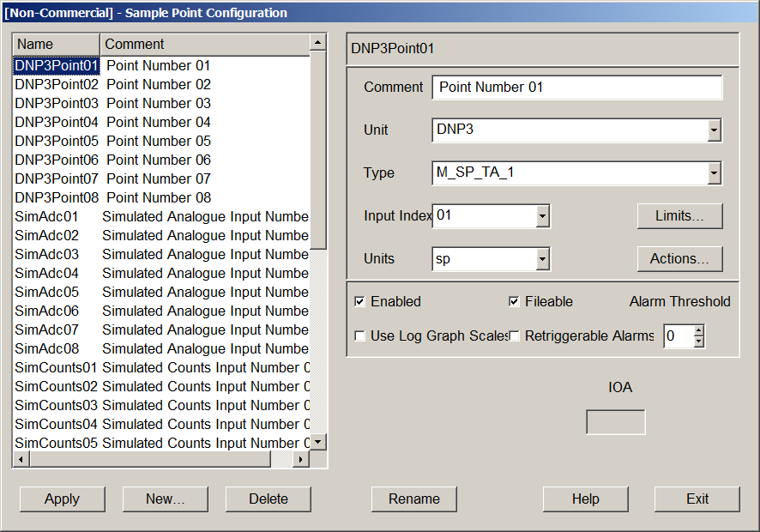760x532 pixels.
Task: Select SimAdc07 in the list
Action: click(x=46, y=330)
